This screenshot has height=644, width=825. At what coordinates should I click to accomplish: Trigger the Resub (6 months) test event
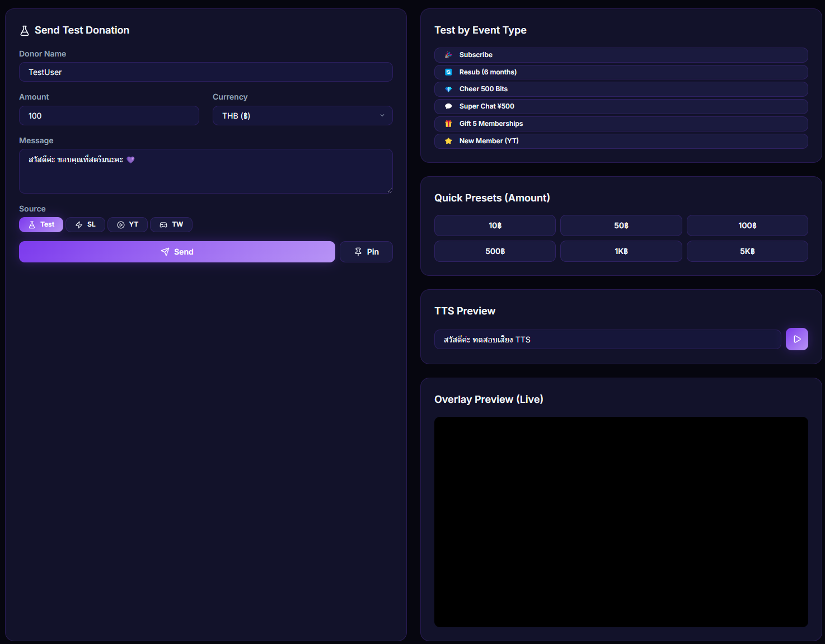pos(621,72)
